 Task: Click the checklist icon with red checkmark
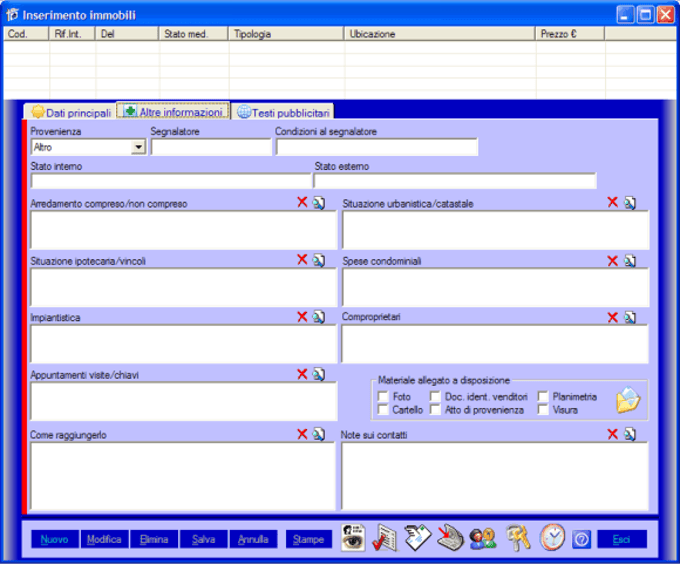click(x=385, y=538)
